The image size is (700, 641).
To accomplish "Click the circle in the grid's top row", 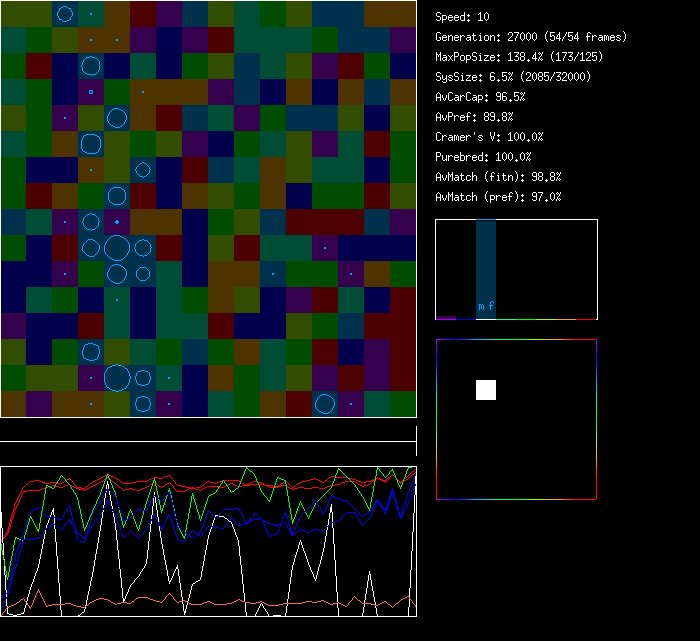I will point(65,14).
